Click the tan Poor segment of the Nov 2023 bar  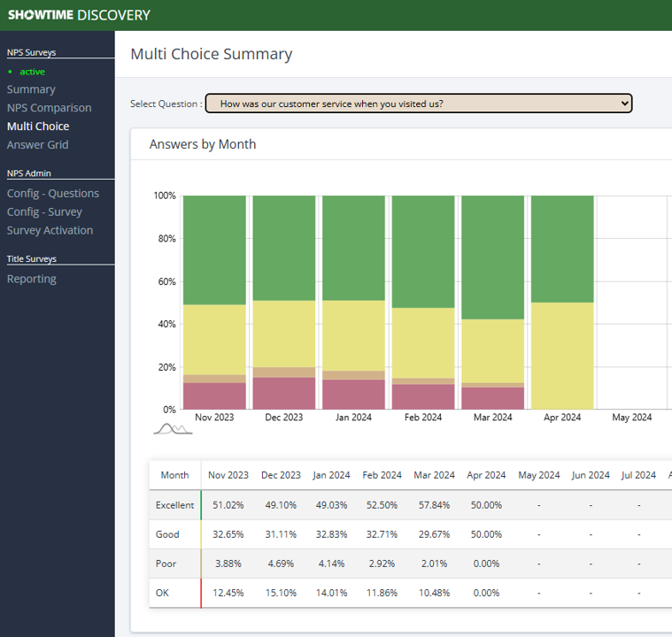(x=215, y=379)
